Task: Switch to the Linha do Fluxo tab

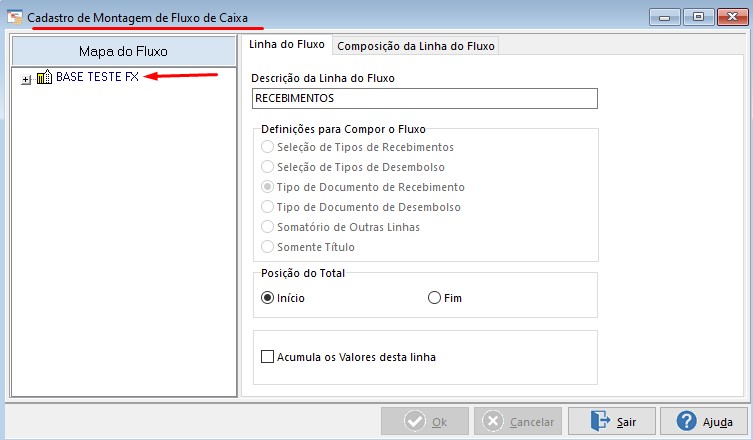Action: [x=287, y=45]
